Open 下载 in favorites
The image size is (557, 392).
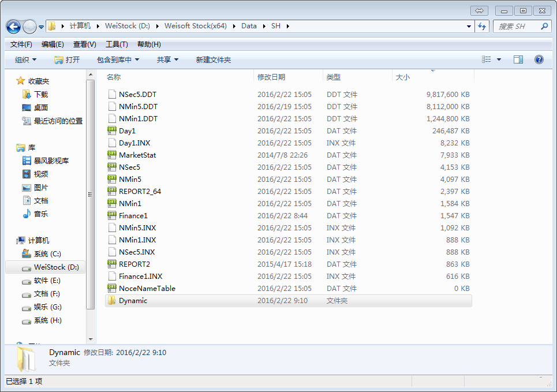pos(36,95)
